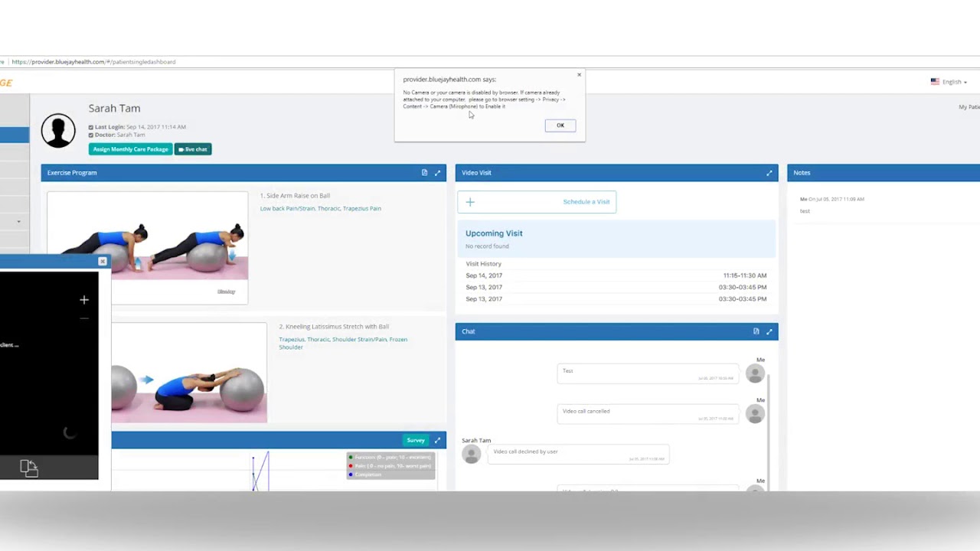Viewport: 980px width, 551px height.
Task: Click the swap screen icon in video popup
Action: point(28,468)
